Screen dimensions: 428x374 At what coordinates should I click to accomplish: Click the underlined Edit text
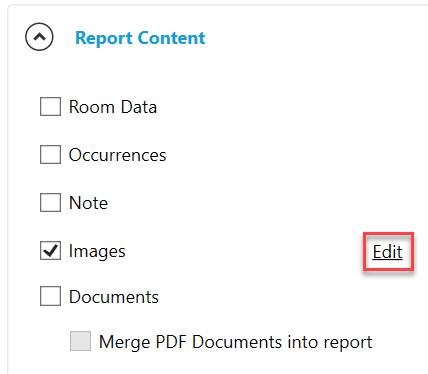click(388, 252)
